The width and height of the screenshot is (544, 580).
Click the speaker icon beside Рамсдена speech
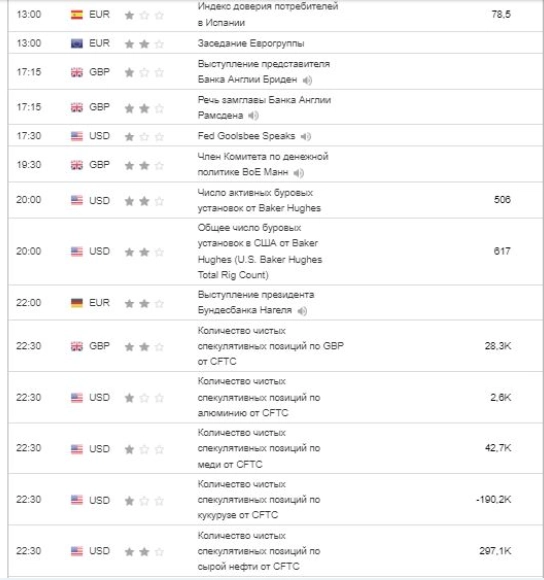(x=253, y=116)
